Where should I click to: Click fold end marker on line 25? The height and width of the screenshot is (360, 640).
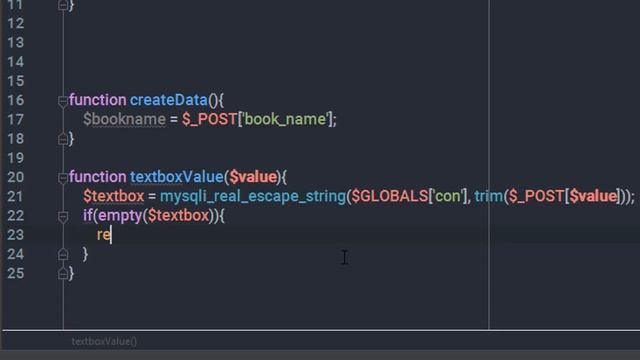pyautogui.click(x=63, y=273)
